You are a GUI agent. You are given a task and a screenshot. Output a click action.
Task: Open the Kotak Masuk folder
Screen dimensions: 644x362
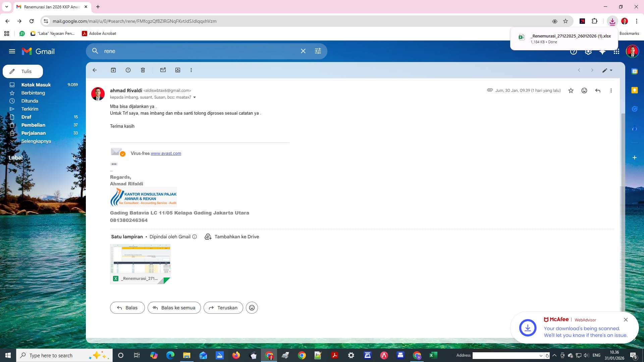coord(36,85)
